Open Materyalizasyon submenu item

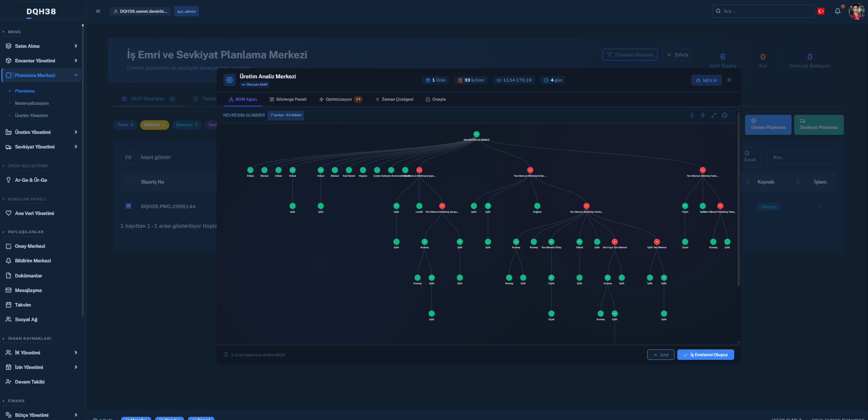[32, 103]
